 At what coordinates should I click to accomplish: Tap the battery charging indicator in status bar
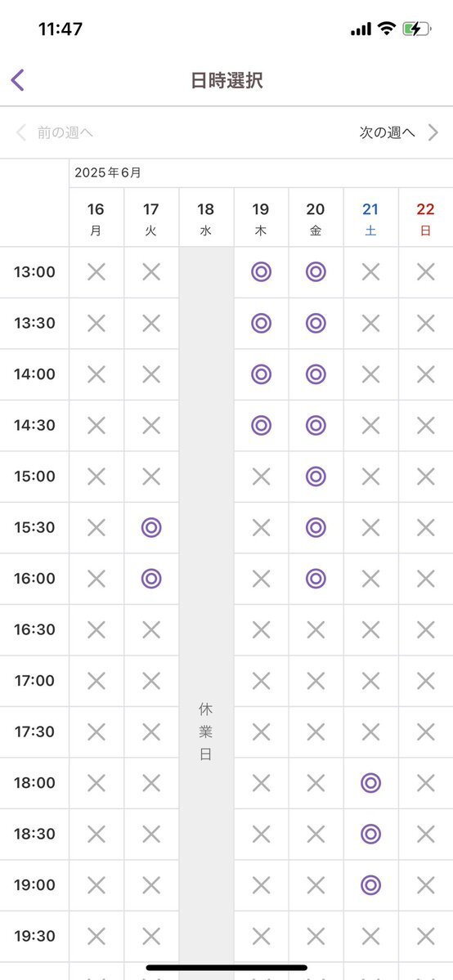tap(417, 29)
